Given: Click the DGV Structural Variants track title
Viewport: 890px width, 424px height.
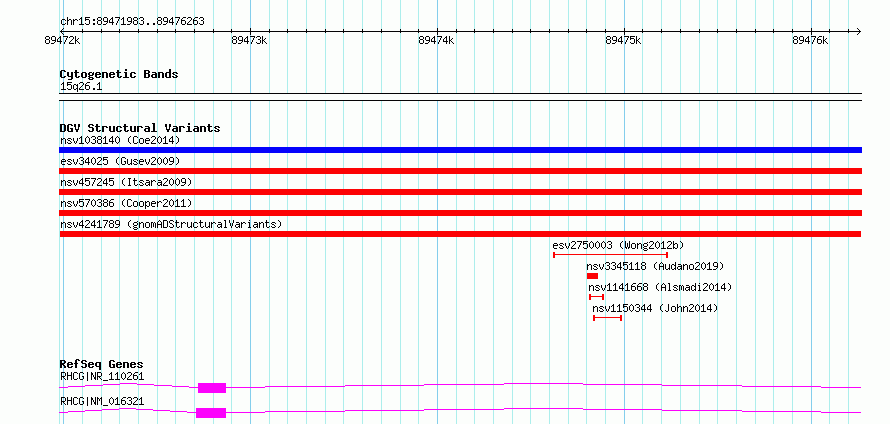Looking at the screenshot, I should pyautogui.click(x=140, y=128).
